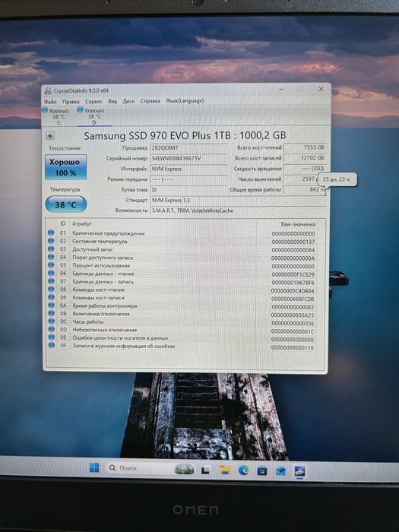Open the Файл menu
Viewport: 399px width, 532px height.
(x=50, y=101)
